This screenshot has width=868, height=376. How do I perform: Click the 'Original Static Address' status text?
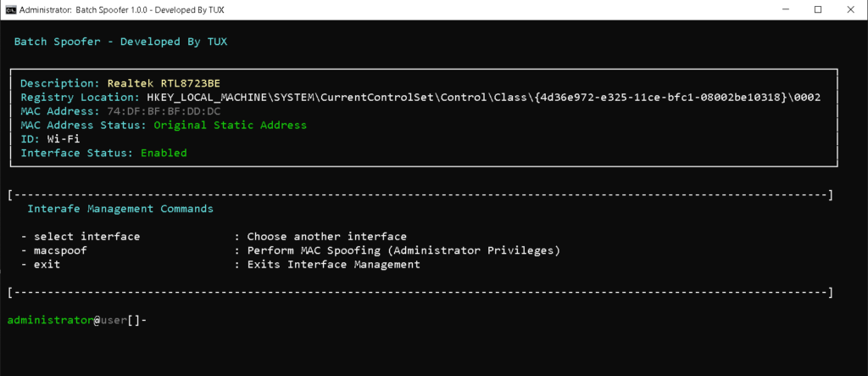(x=231, y=126)
